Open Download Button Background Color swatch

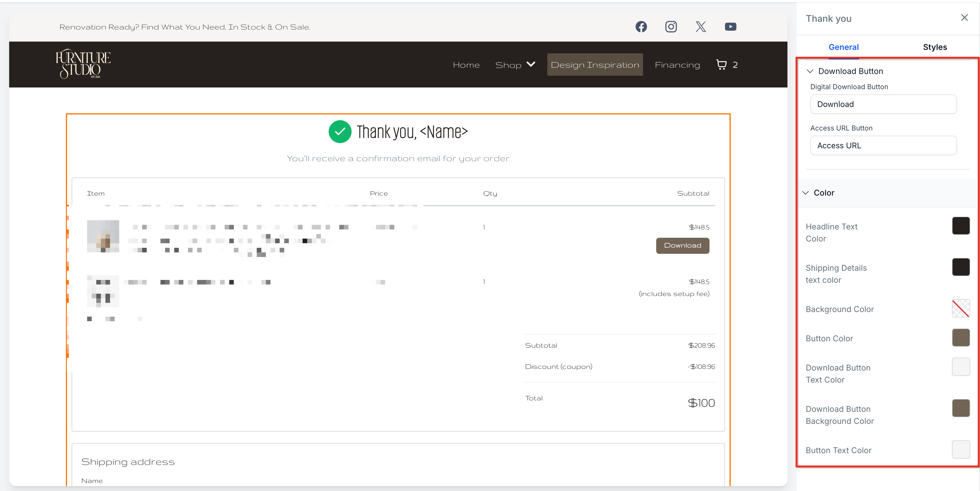pyautogui.click(x=961, y=408)
